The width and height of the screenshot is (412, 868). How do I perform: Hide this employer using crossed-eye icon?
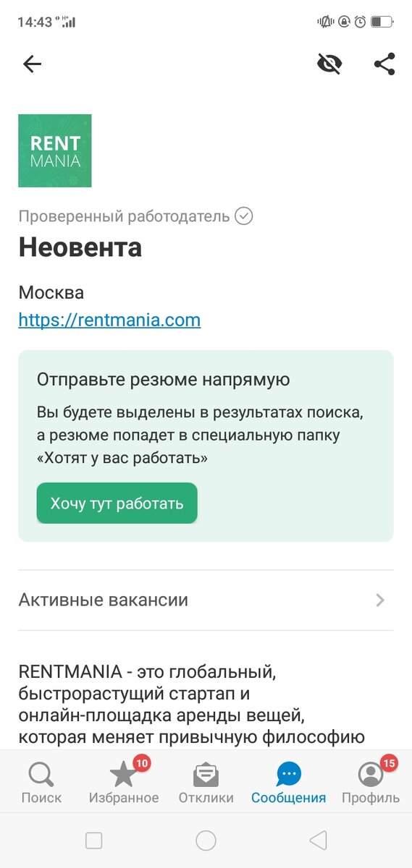(x=329, y=64)
